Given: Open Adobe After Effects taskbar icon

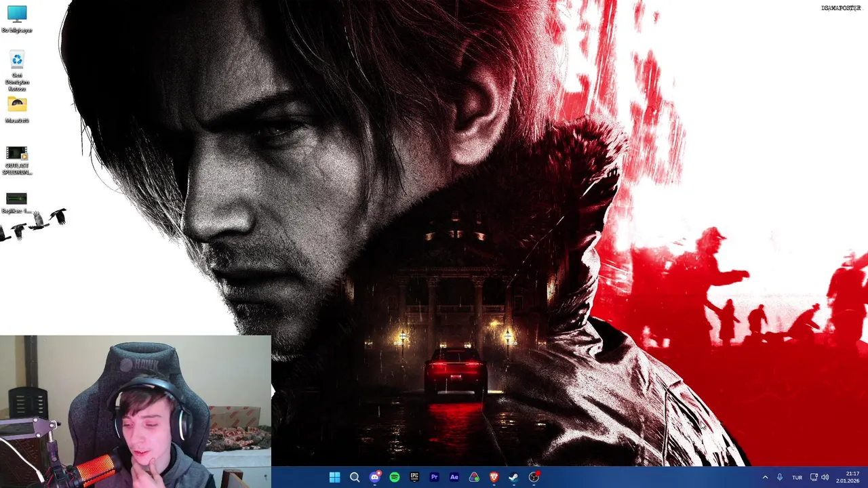Looking at the screenshot, I should click(454, 477).
